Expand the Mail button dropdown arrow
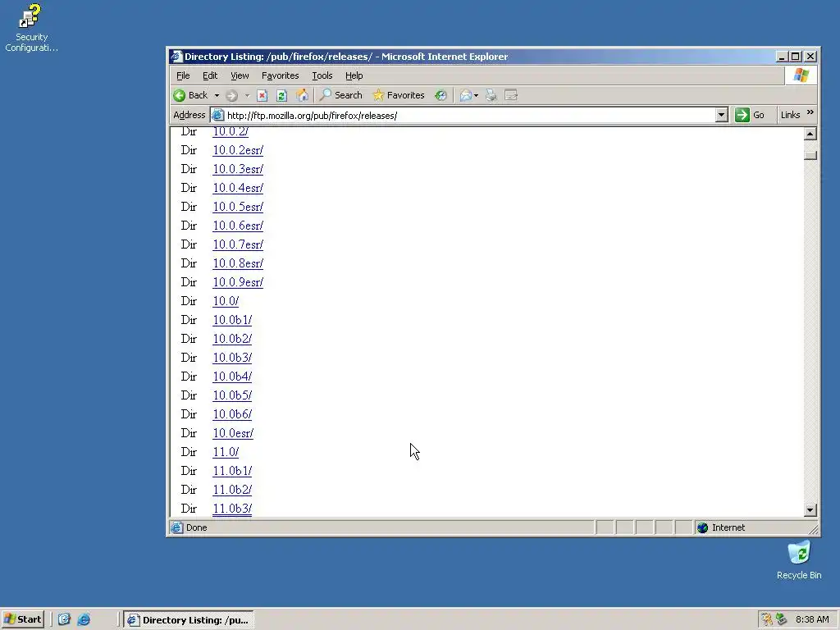The image size is (840, 630). (477, 96)
